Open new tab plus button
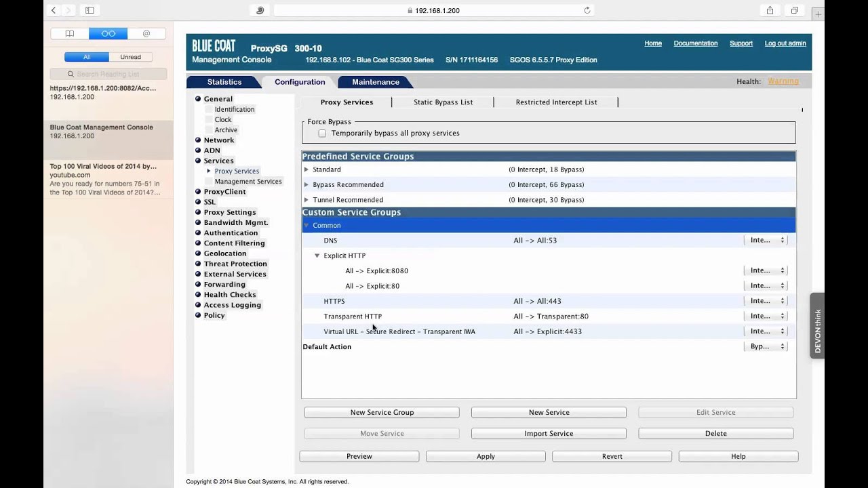Screen dimensions: 868x488 click(x=818, y=14)
